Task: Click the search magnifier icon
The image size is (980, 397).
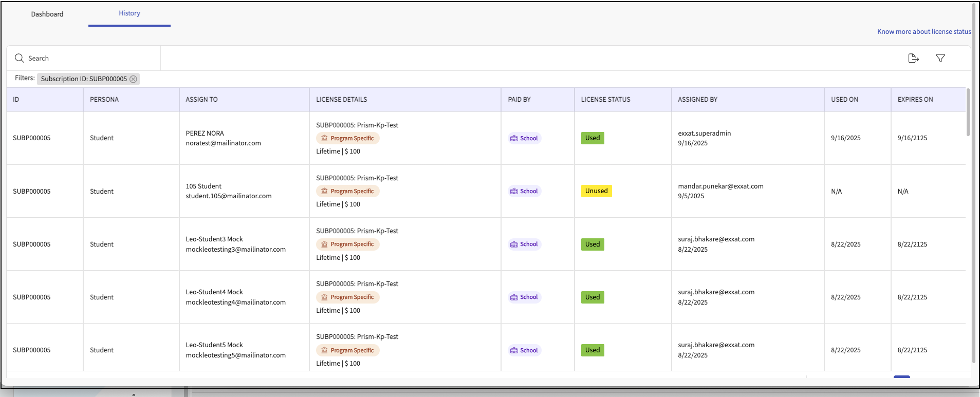Action: [20, 58]
